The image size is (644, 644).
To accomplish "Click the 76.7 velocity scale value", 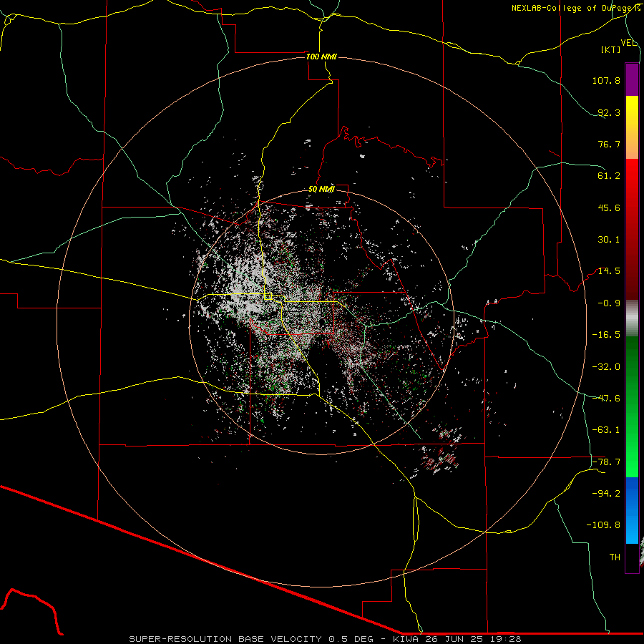I will tap(609, 144).
